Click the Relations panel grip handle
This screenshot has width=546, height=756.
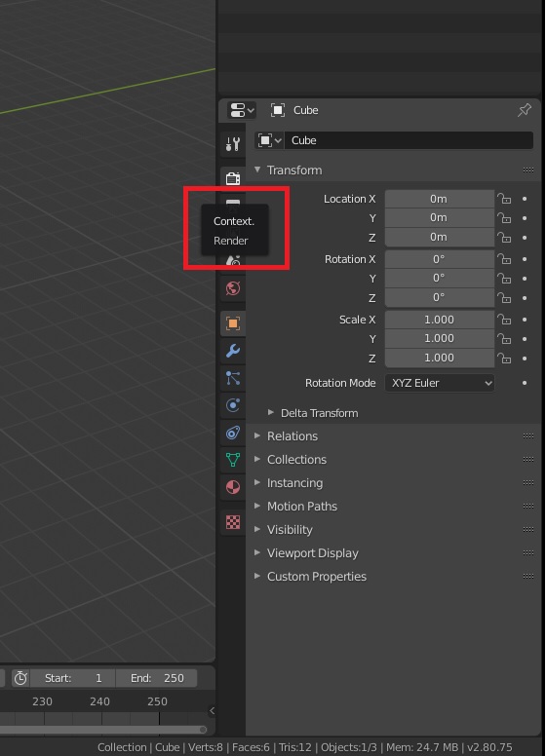[x=528, y=435]
